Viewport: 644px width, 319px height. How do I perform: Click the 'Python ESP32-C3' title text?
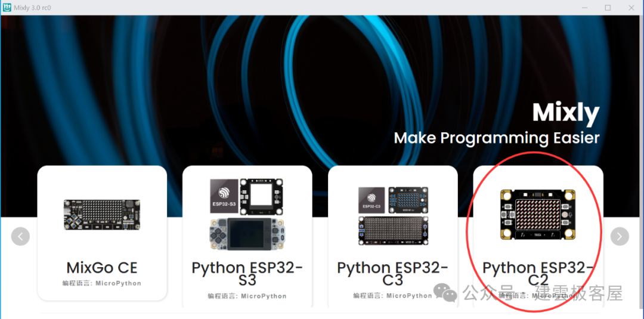click(x=392, y=274)
